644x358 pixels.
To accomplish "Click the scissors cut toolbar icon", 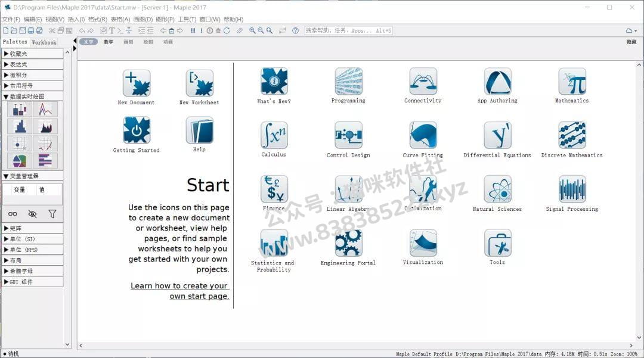I will 52,31.
